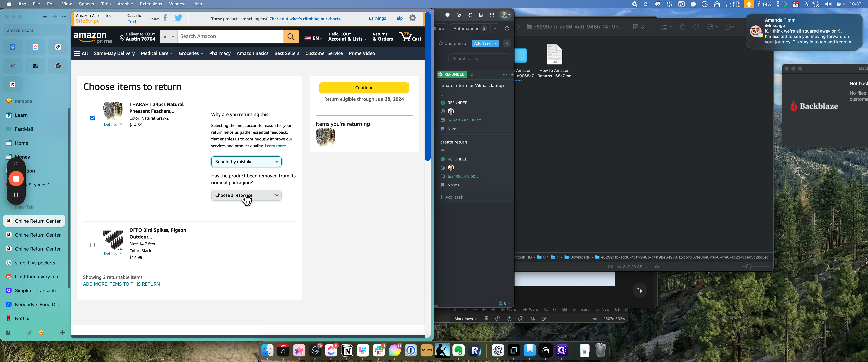Open Add Task dropdown arrow in ClickUp
Image resolution: width=868 pixels, height=362 pixels.
click(496, 43)
